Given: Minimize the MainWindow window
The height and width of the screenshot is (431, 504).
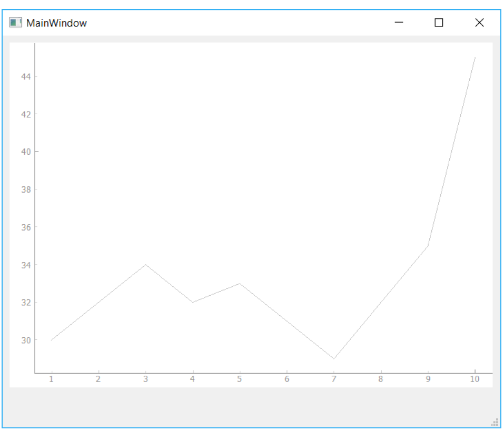Looking at the screenshot, I should click(399, 23).
